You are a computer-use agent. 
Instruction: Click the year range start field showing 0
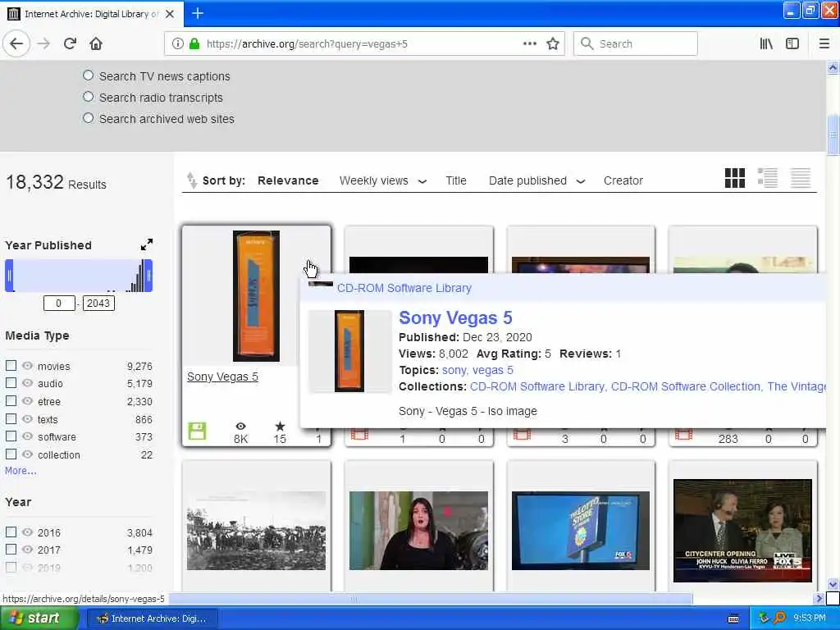(x=59, y=304)
